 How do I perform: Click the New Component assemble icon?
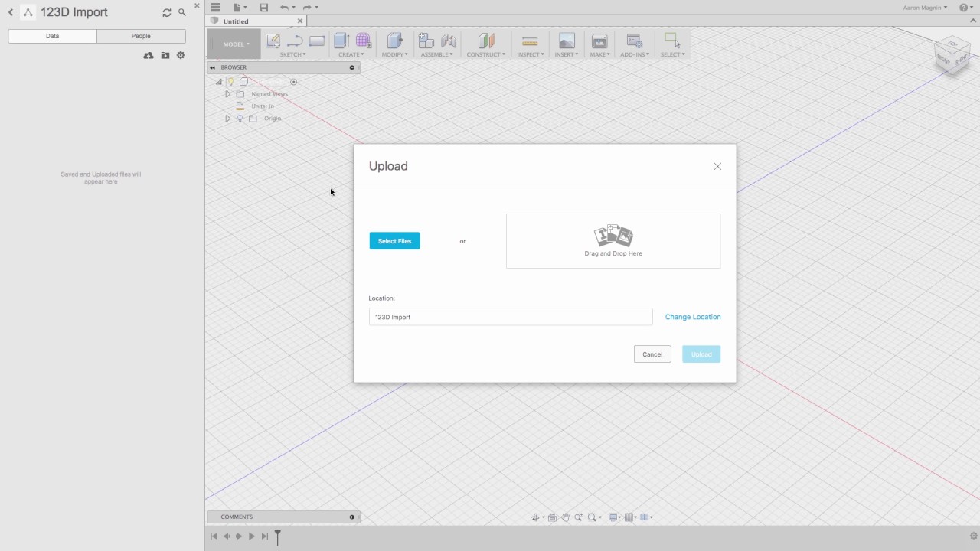coord(426,41)
